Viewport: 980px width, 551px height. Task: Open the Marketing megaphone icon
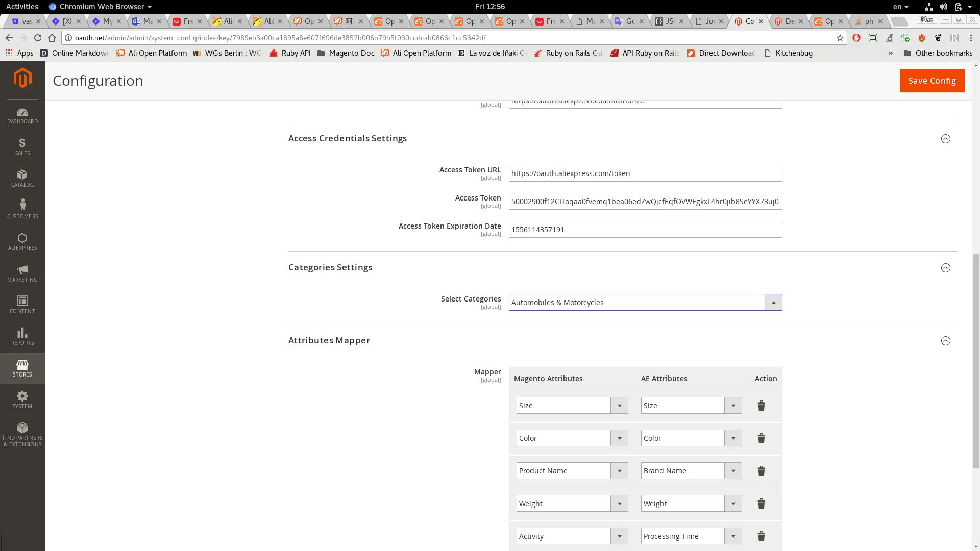22,273
